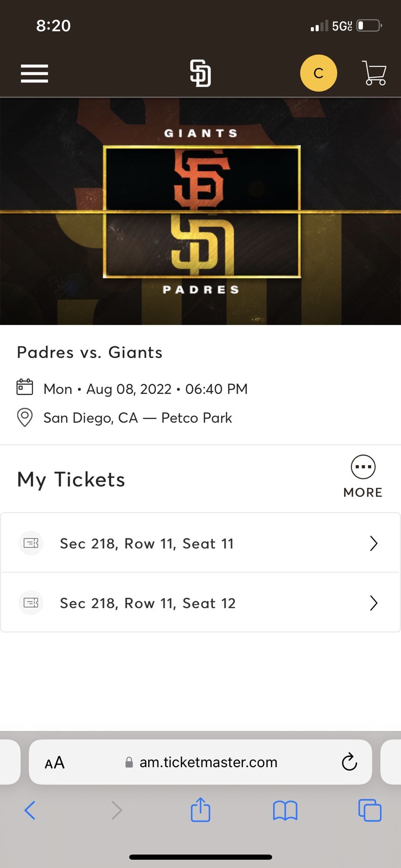
Task: Tap the Seat 11 ticket stub icon
Action: (31, 543)
